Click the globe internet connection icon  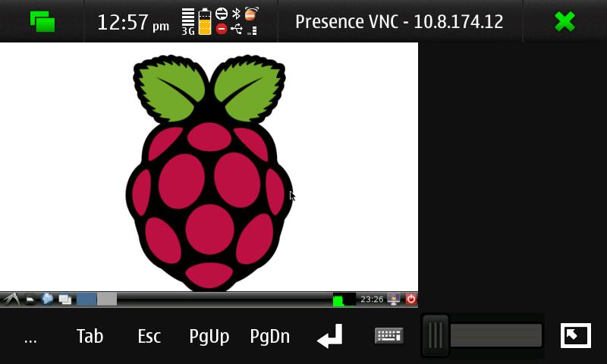pos(222,14)
